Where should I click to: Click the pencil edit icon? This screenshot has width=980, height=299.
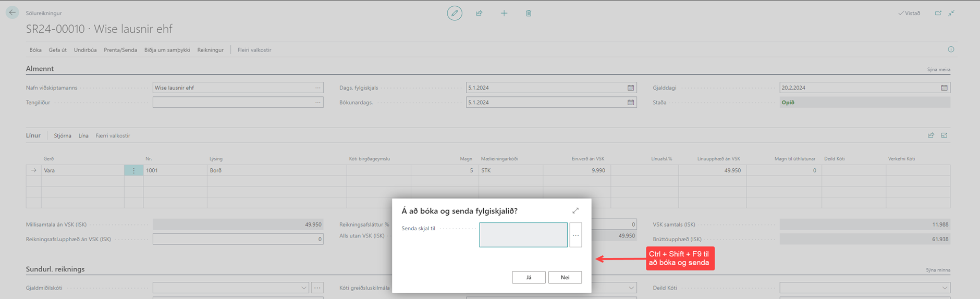pyautogui.click(x=454, y=13)
